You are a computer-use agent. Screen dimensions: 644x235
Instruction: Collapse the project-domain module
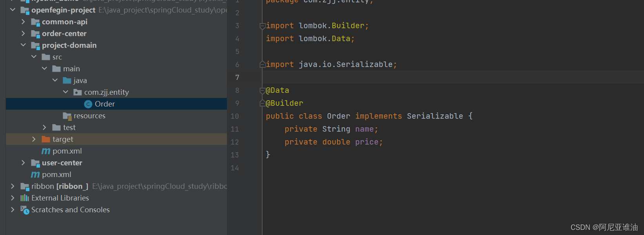pos(23,45)
